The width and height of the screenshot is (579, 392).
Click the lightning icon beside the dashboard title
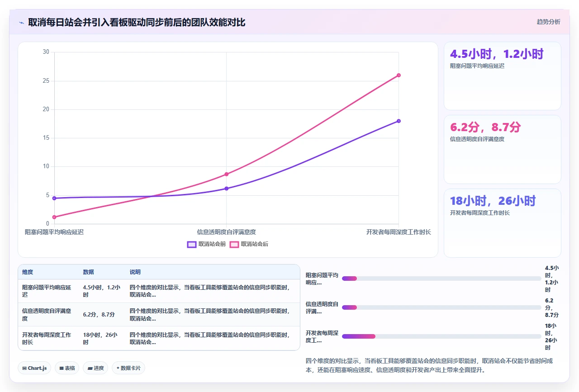[x=21, y=22]
